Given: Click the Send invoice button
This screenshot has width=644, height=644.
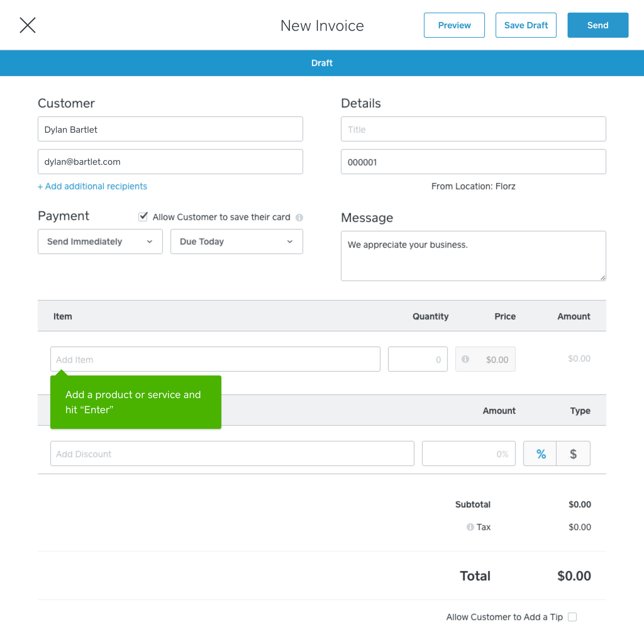Looking at the screenshot, I should [598, 25].
